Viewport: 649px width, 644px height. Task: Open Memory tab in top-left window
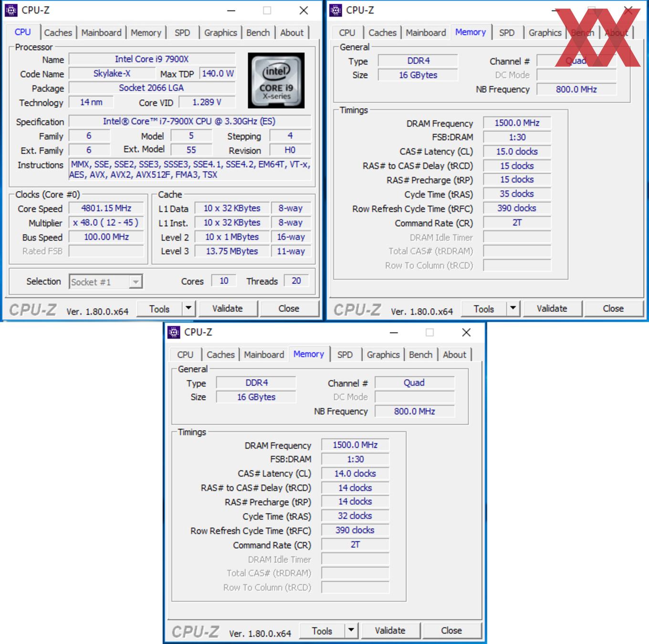146,32
